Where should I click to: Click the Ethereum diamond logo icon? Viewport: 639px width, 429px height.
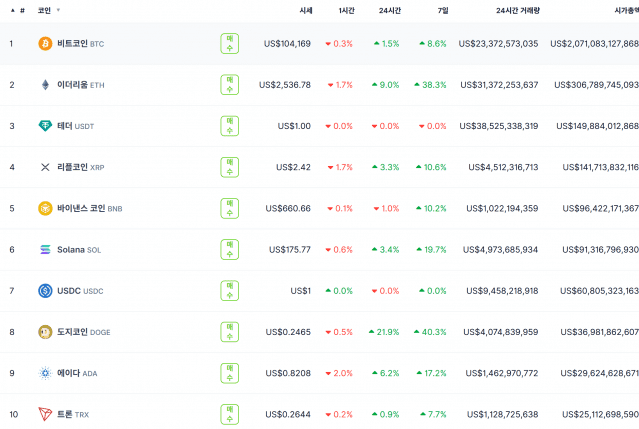45,85
